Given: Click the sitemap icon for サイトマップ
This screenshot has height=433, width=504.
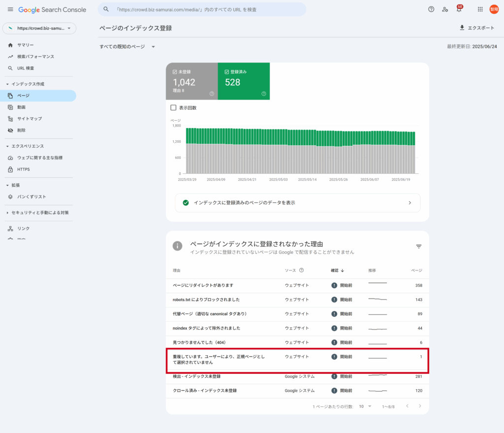Looking at the screenshot, I should coord(10,119).
